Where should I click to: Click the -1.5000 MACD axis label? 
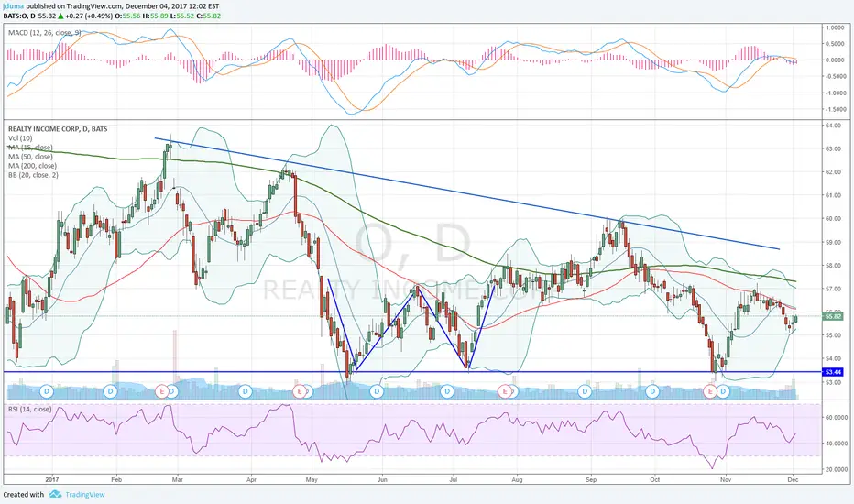coord(835,110)
